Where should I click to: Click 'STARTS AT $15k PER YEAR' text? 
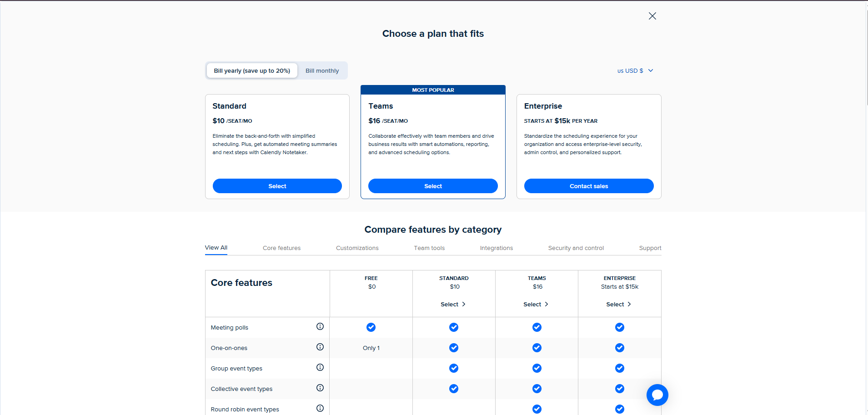[x=561, y=121]
